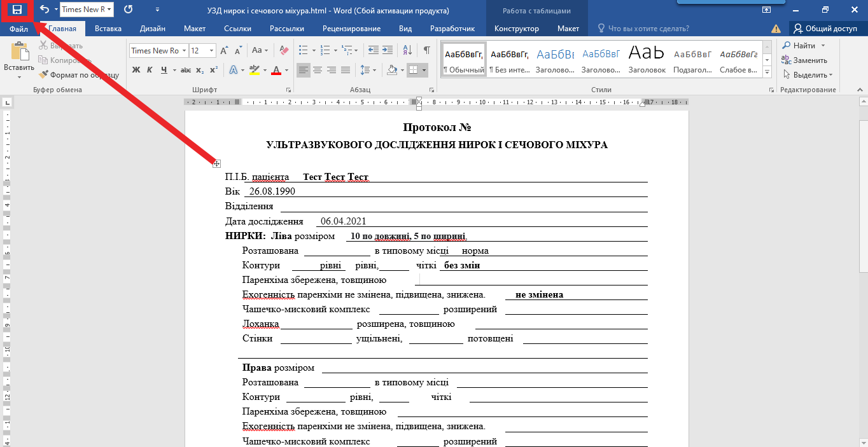Toggle strikethrough abc formatting

tap(186, 70)
